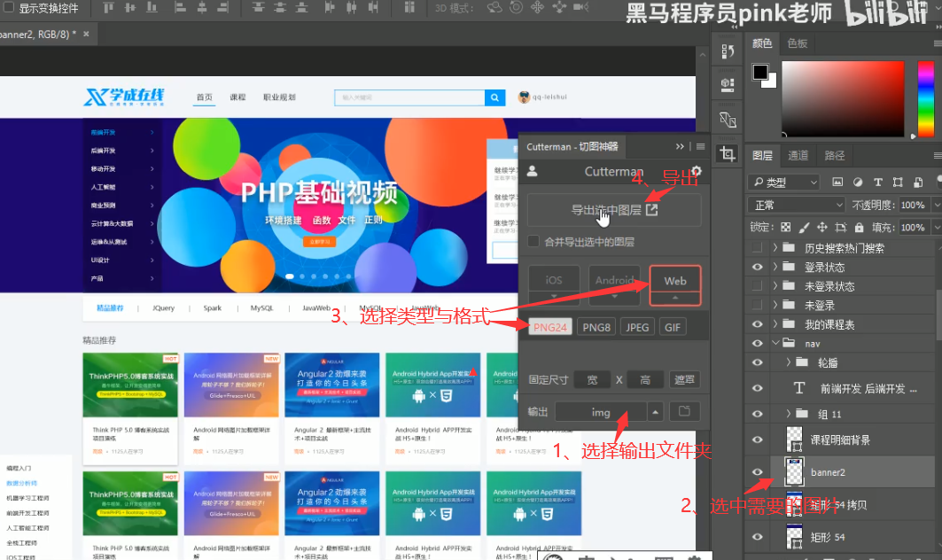Hide the banner2 layer

(757, 471)
